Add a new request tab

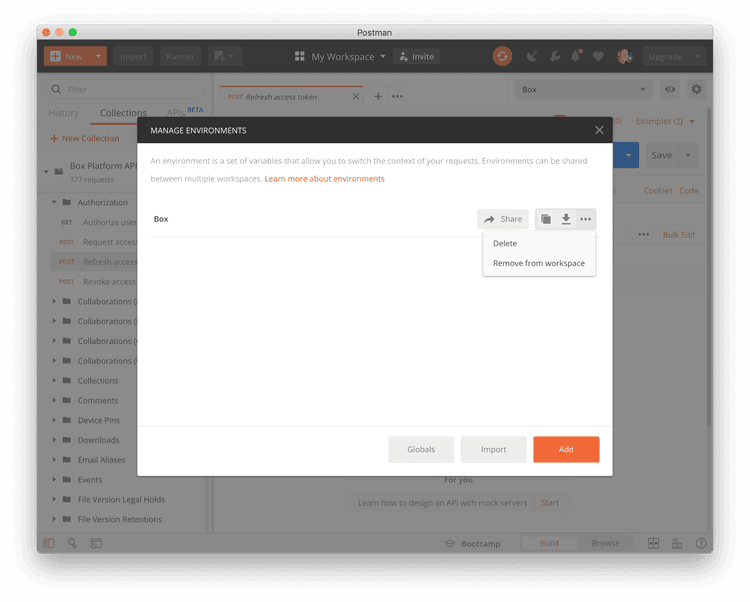pyautogui.click(x=378, y=96)
